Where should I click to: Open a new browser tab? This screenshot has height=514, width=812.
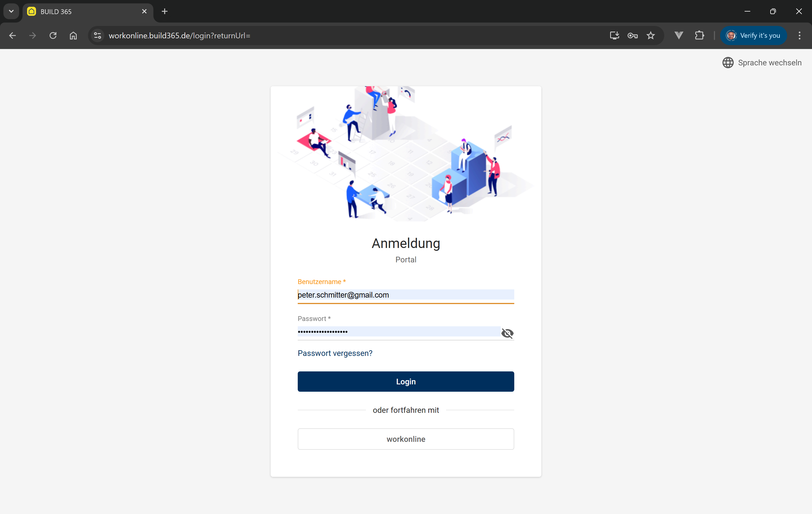point(165,12)
